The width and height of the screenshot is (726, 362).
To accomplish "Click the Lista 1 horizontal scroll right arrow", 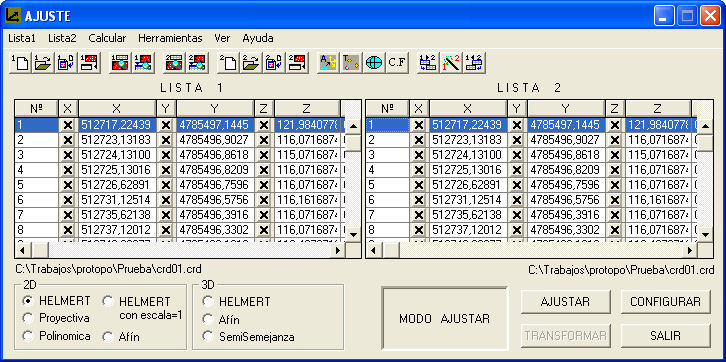I will click(x=338, y=250).
